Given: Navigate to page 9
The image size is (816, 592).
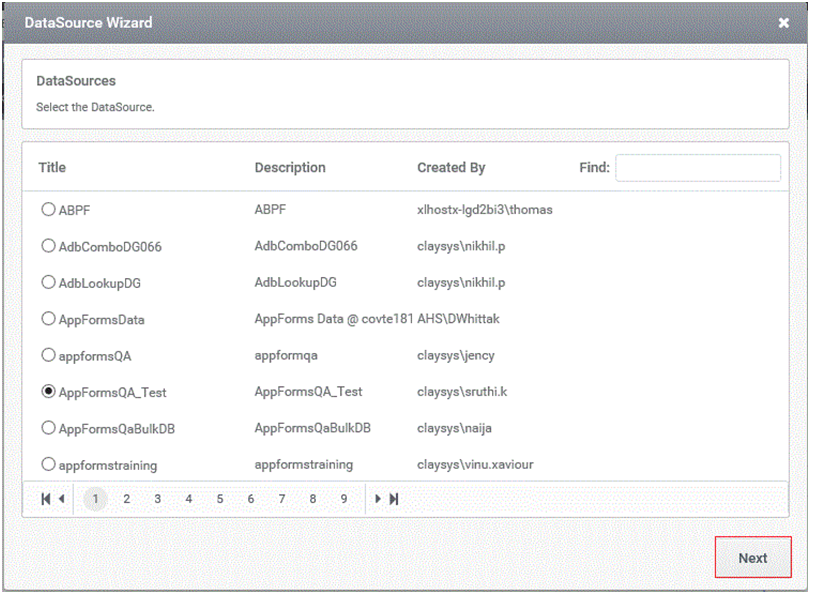Looking at the screenshot, I should coord(343,499).
